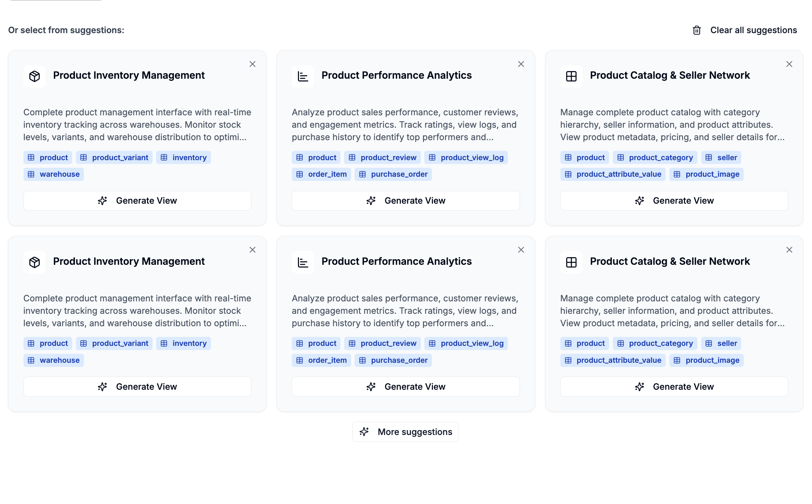Click sparkle icon on More suggestions button

pos(364,432)
